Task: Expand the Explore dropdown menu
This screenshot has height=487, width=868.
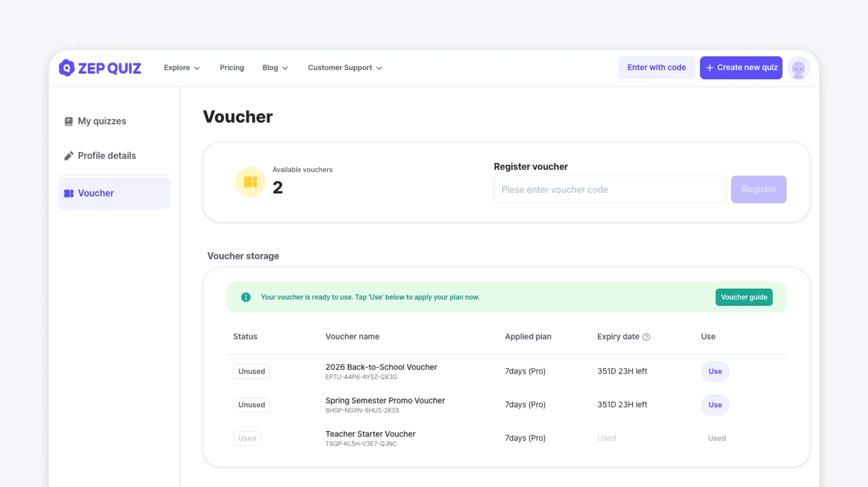Action: [181, 68]
